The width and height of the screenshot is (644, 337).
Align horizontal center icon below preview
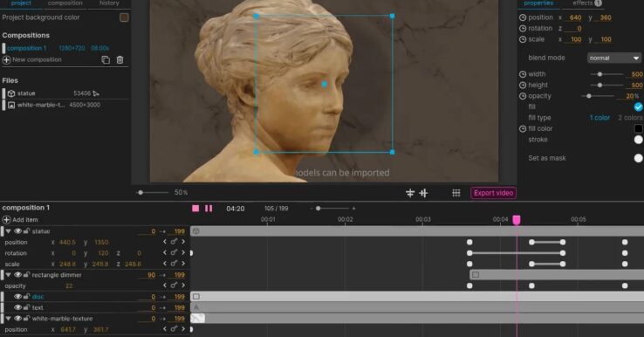423,193
